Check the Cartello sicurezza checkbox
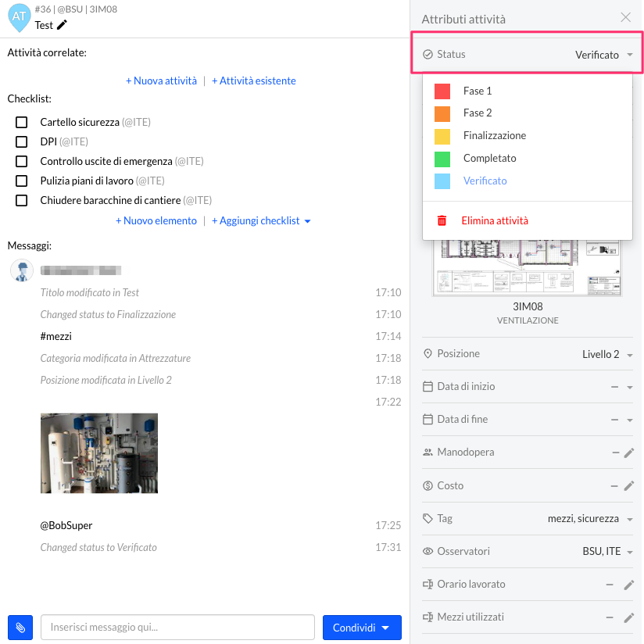This screenshot has height=644, width=644. click(22, 123)
